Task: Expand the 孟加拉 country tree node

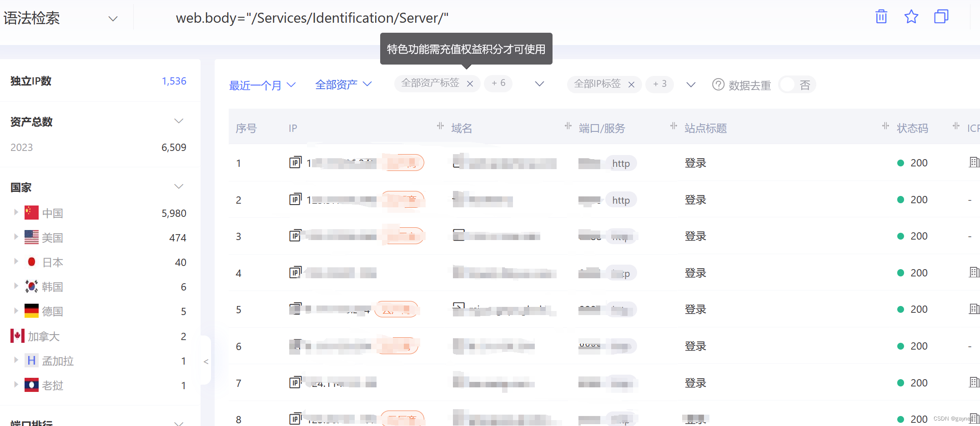Action: (x=16, y=360)
